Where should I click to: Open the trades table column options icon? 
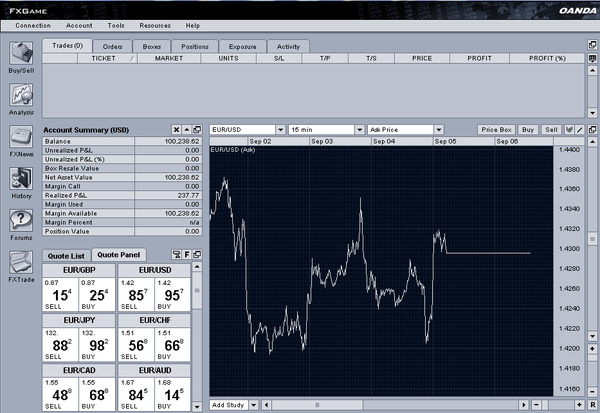coord(592,58)
